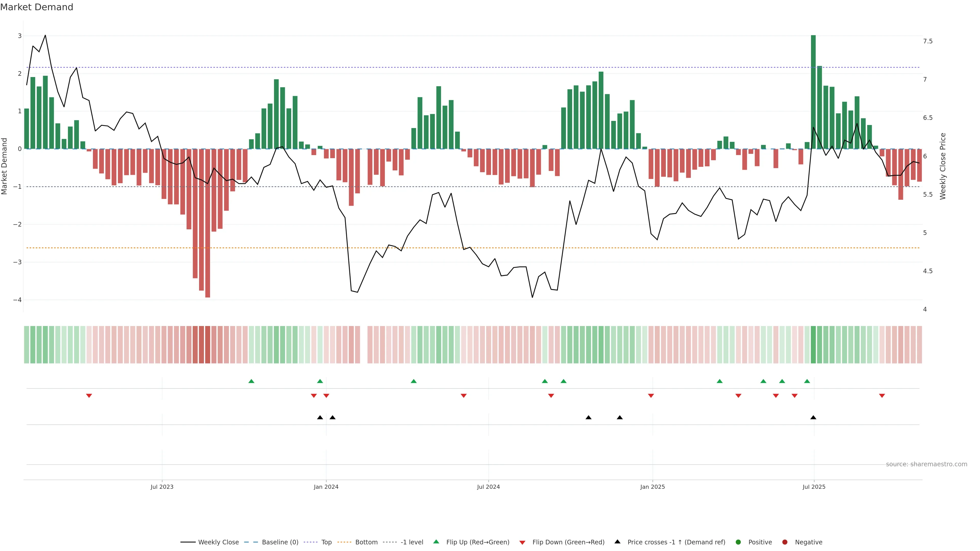The width and height of the screenshot is (980, 551).
Task: Click the first green flip-up triangle marker
Action: tap(251, 381)
